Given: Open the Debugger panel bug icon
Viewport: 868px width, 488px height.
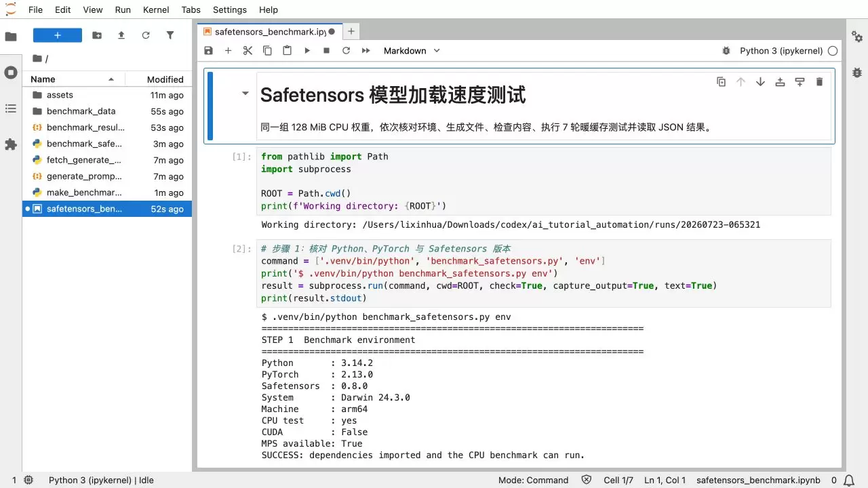Looking at the screenshot, I should (857, 73).
